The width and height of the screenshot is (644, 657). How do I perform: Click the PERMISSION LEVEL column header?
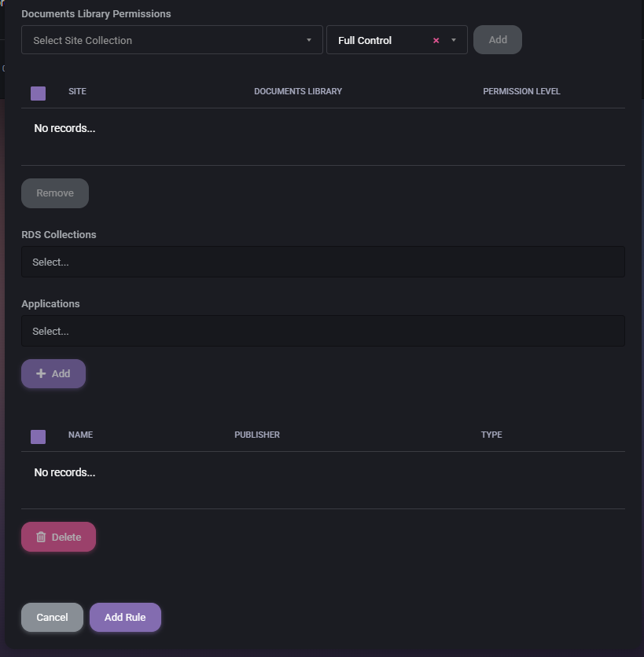click(521, 91)
